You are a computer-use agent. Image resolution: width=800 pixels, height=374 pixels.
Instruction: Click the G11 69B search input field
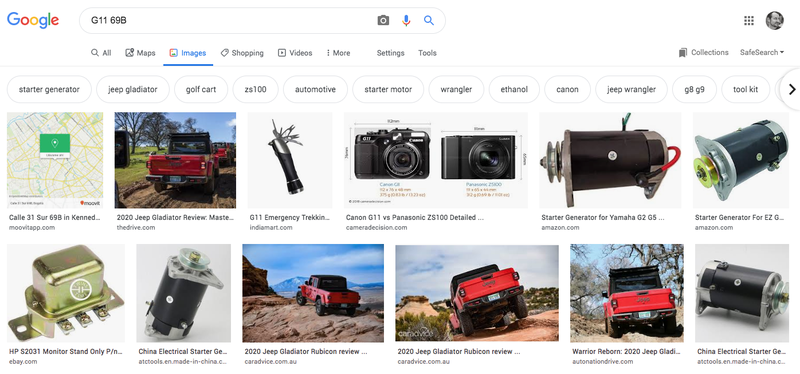[x=230, y=20]
